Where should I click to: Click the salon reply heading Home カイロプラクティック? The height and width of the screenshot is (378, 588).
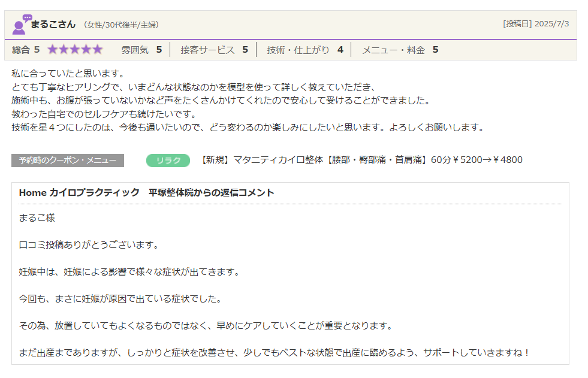(x=146, y=192)
